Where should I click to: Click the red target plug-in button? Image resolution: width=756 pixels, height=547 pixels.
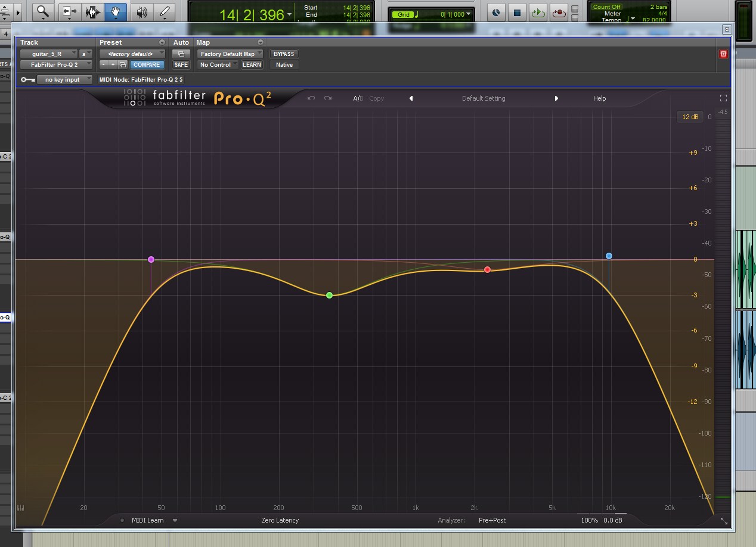pos(723,54)
